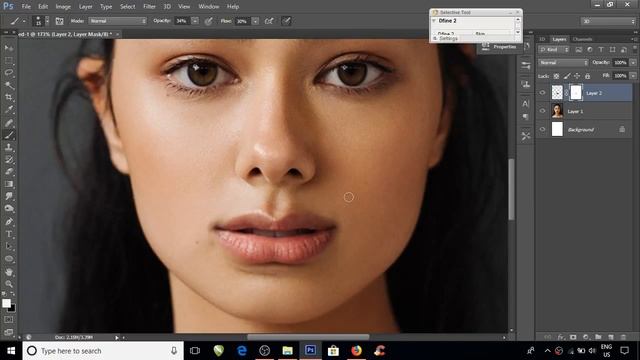Click the background color swatch
Screen dimensions: 640x360
(x=13, y=309)
